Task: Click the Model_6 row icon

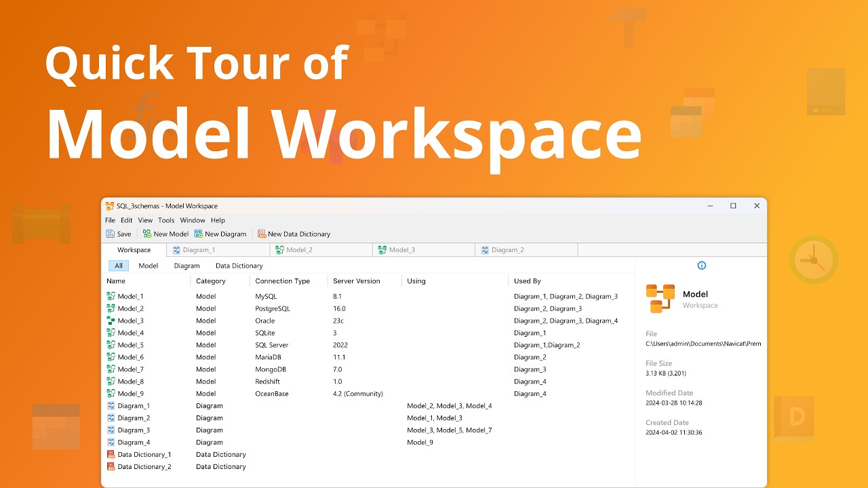Action: pyautogui.click(x=111, y=357)
